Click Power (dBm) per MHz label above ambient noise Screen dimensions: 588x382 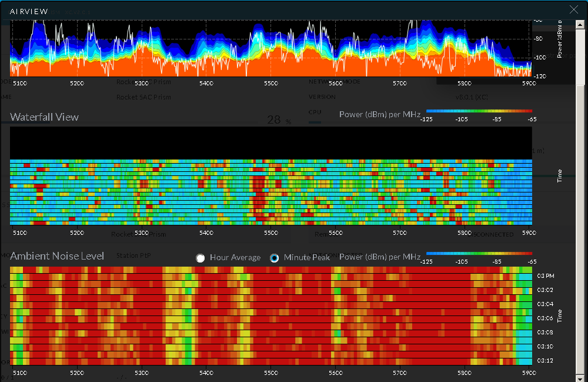tap(380, 257)
